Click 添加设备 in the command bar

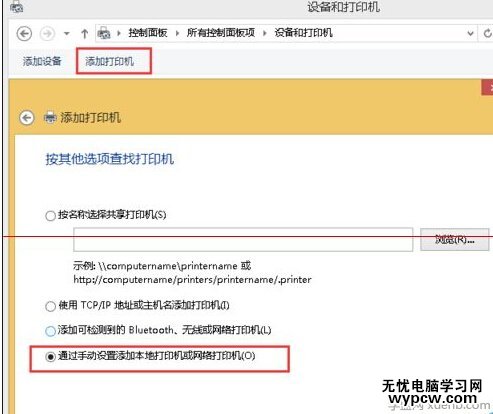point(42,61)
